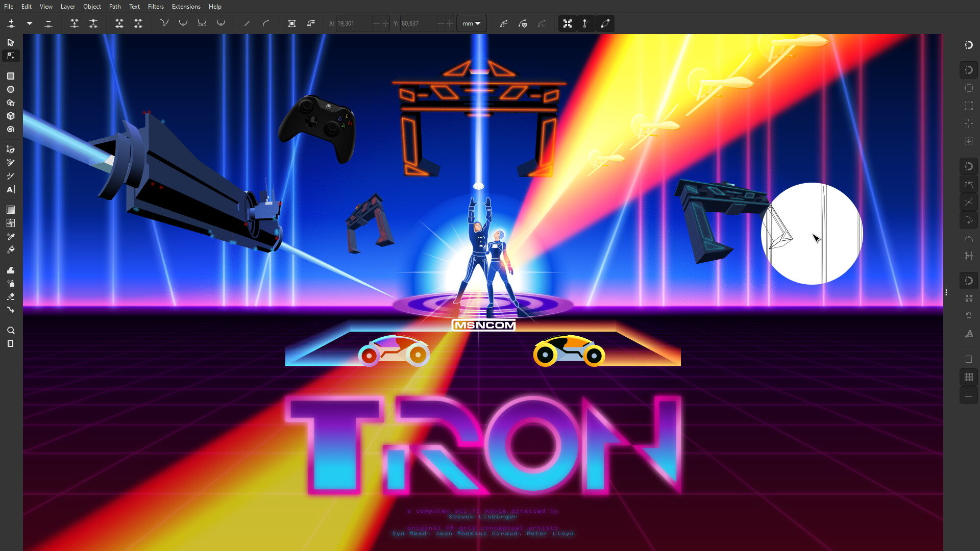Select the Calligraphy tool
This screenshot has width=980, height=551.
click(x=10, y=176)
